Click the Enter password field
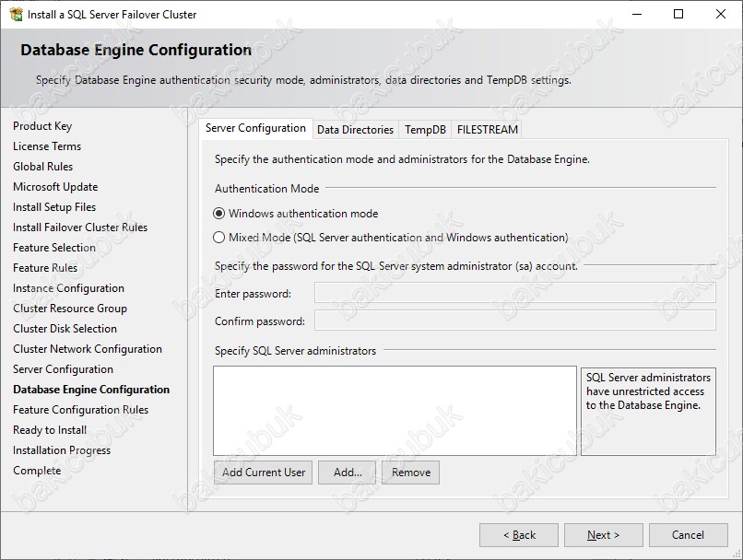This screenshot has height=560, width=743. coord(515,293)
